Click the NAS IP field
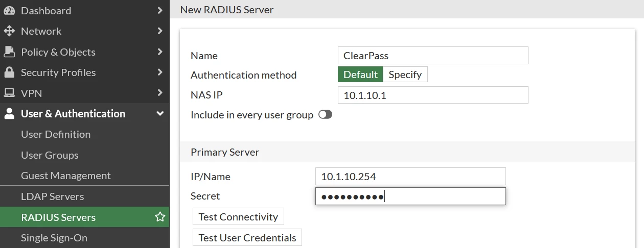The height and width of the screenshot is (248, 644). pos(433,95)
